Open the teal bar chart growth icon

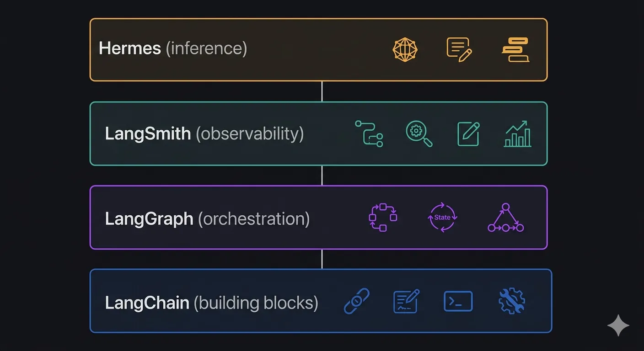pos(517,133)
